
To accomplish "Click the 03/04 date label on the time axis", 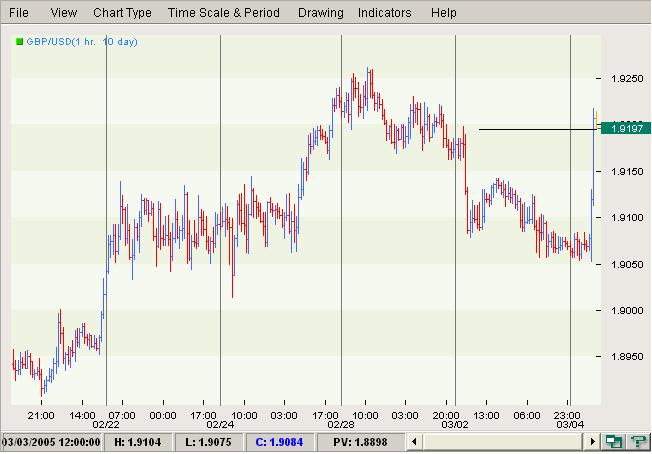I will point(570,424).
